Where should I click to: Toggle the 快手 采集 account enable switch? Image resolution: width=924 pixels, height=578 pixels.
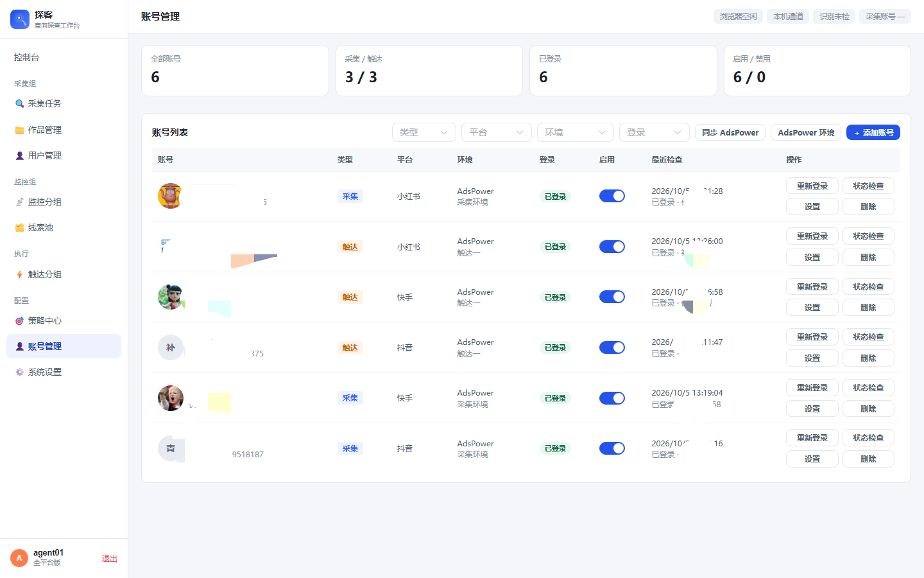point(612,398)
